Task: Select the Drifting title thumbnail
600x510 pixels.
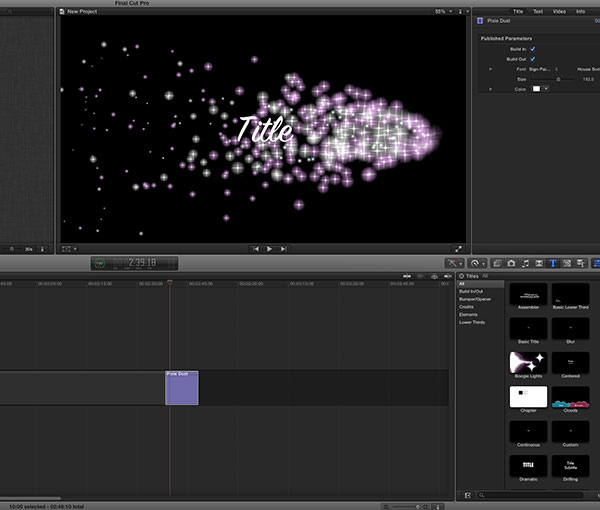Action: 570,468
